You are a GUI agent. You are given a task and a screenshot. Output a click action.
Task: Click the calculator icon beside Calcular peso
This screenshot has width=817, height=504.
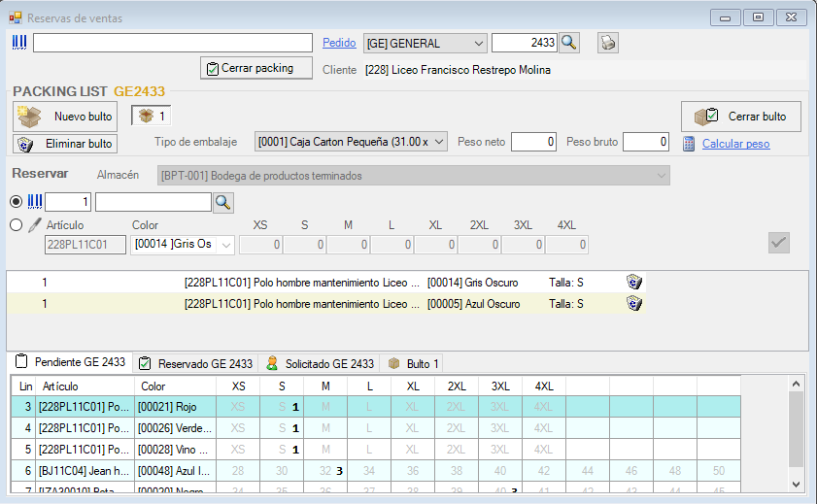click(x=689, y=144)
